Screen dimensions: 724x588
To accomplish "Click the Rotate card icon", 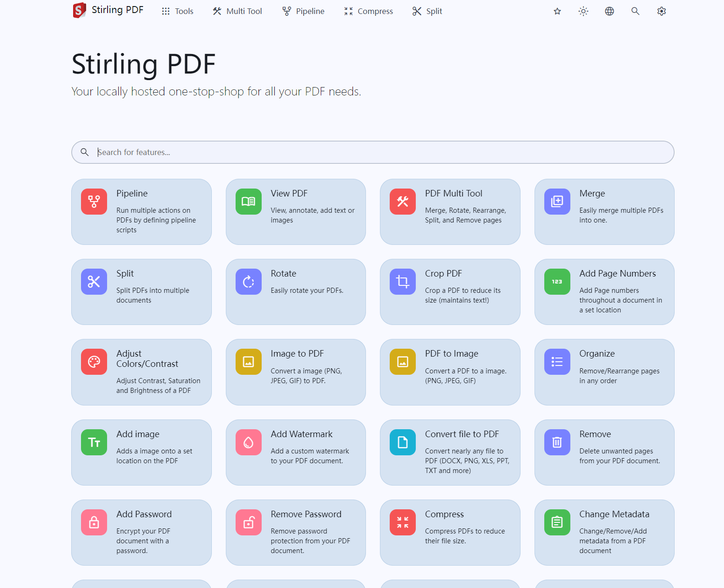I will point(249,282).
